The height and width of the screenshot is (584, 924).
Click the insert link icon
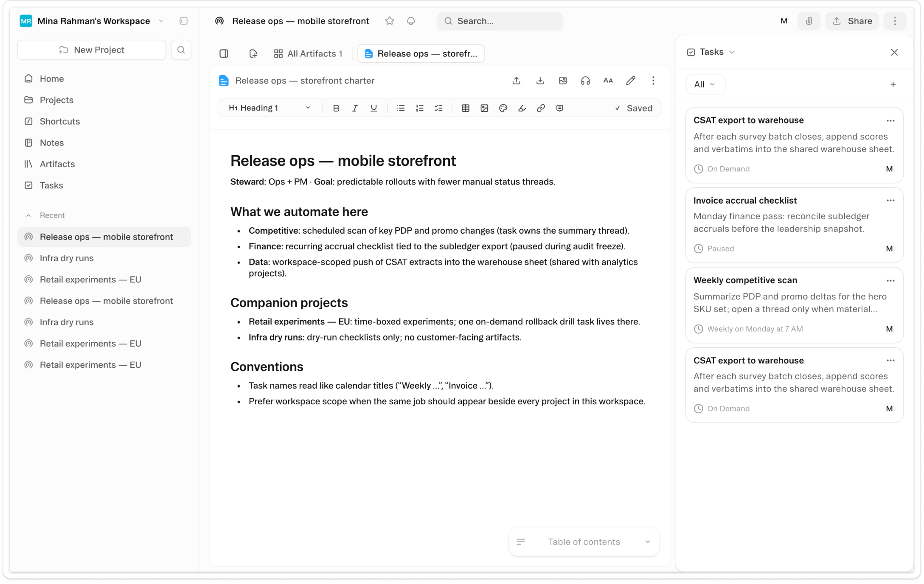(541, 108)
